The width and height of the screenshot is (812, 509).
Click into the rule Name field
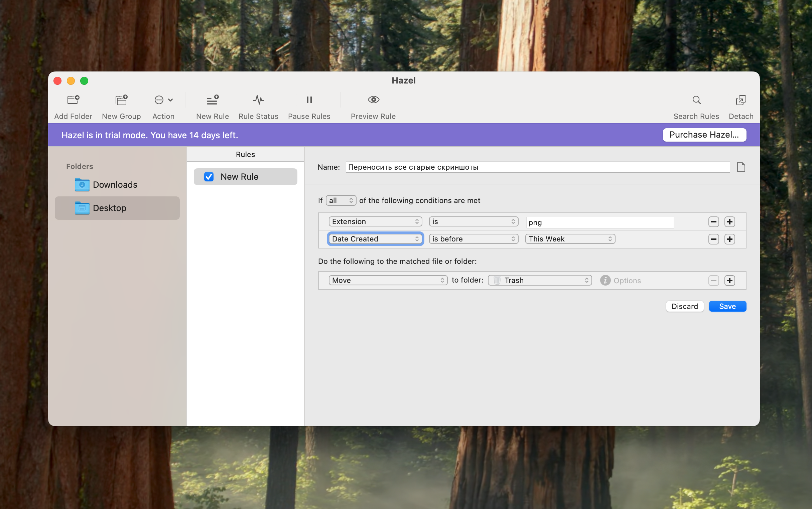pos(538,167)
